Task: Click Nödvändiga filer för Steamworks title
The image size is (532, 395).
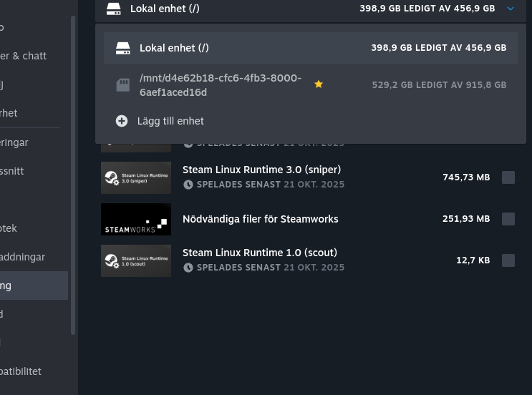Action: (x=260, y=219)
